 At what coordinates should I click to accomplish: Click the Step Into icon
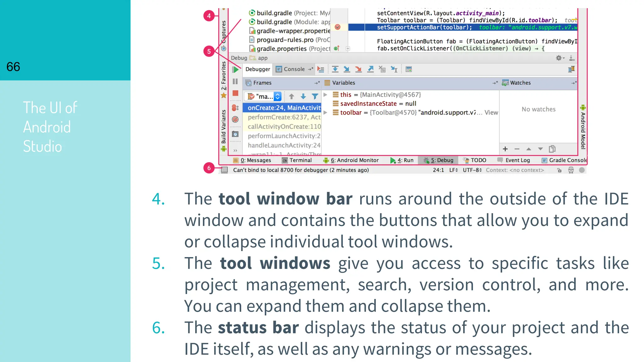pos(347,69)
